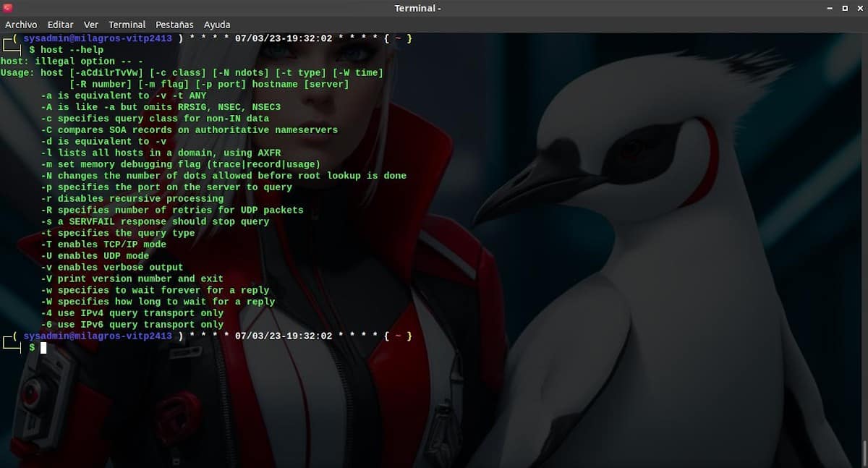868x468 pixels.
Task: Open the Ayuda menu
Action: pyautogui.click(x=217, y=25)
